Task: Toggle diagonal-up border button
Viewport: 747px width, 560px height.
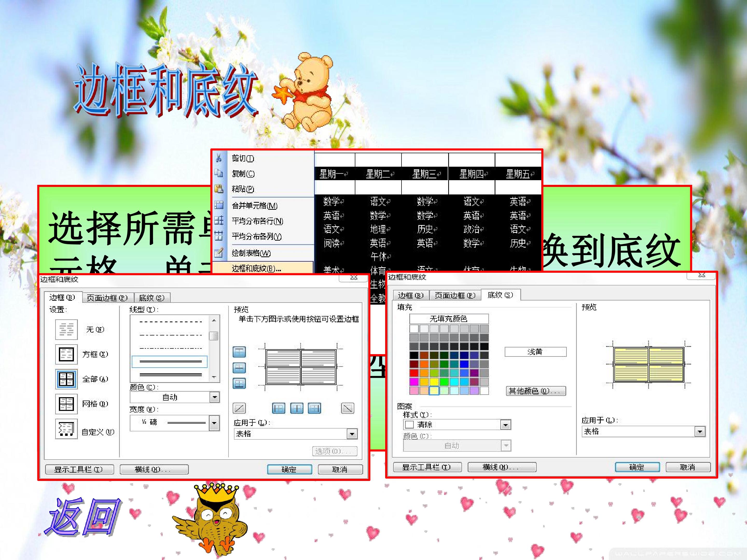Action: [x=239, y=408]
